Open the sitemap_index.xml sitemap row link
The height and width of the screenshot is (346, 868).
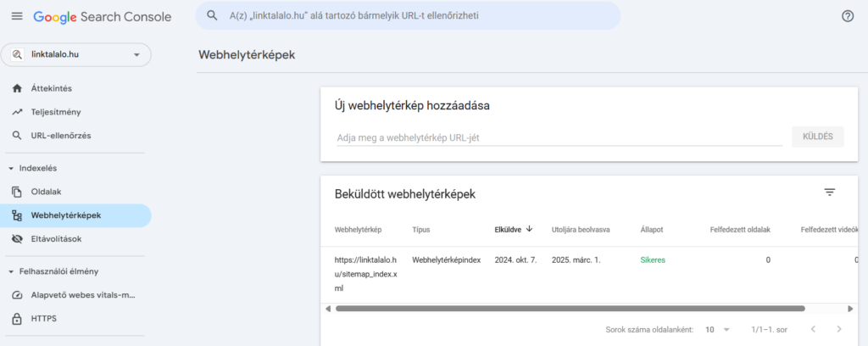point(366,274)
